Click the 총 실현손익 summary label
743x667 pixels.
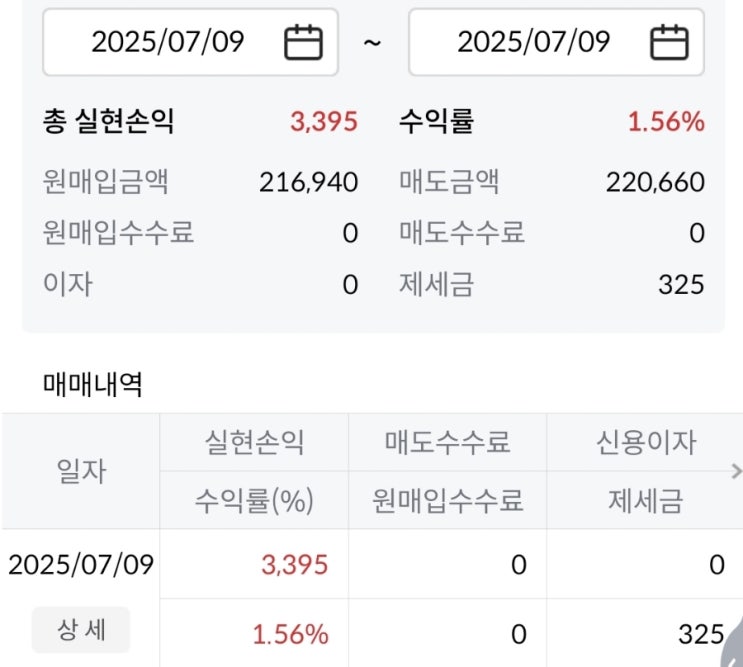point(109,123)
